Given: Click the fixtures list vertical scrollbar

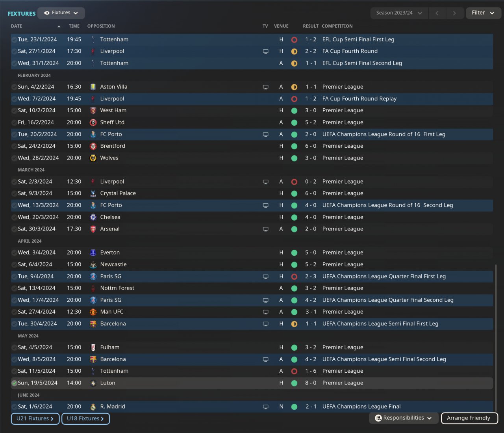Looking at the screenshot, I should coord(496,339).
